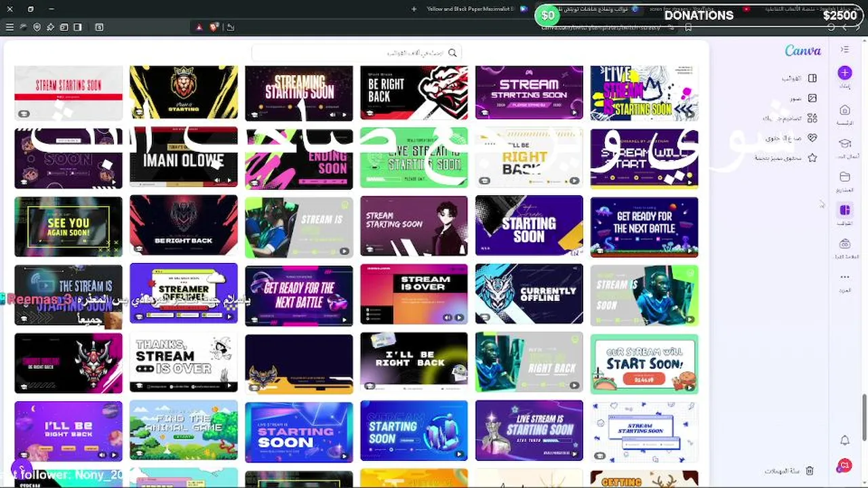
Task: Open the Find The Animal Game template
Action: tap(184, 431)
